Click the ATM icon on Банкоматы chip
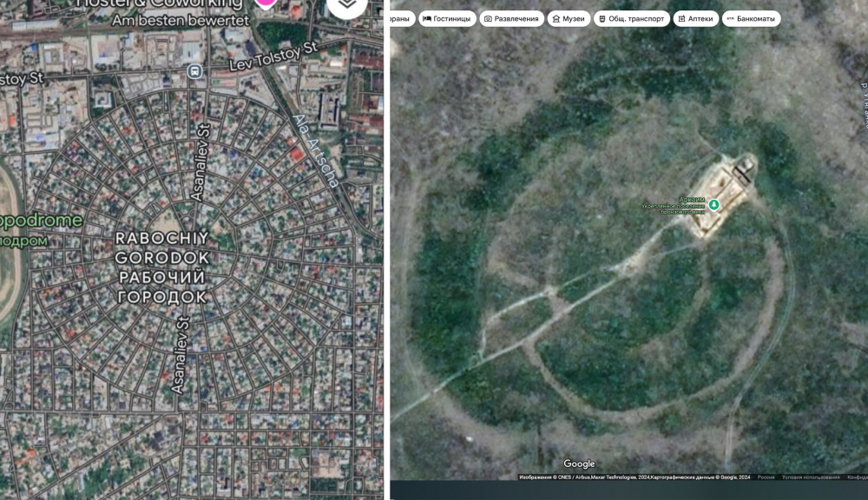The image size is (868, 500). 730,19
